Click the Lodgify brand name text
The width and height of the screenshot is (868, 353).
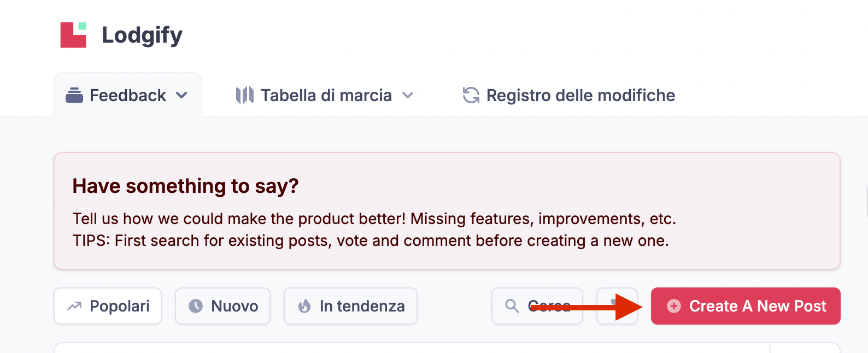click(x=142, y=35)
